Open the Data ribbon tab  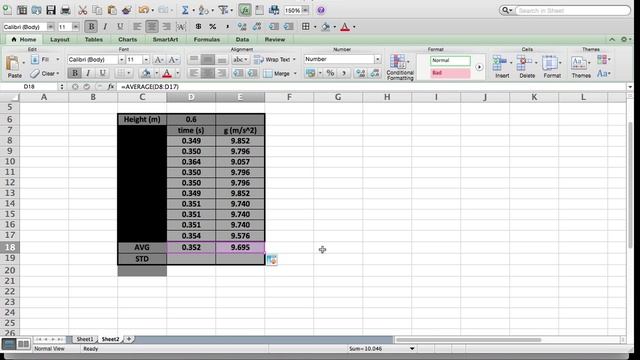[242, 39]
